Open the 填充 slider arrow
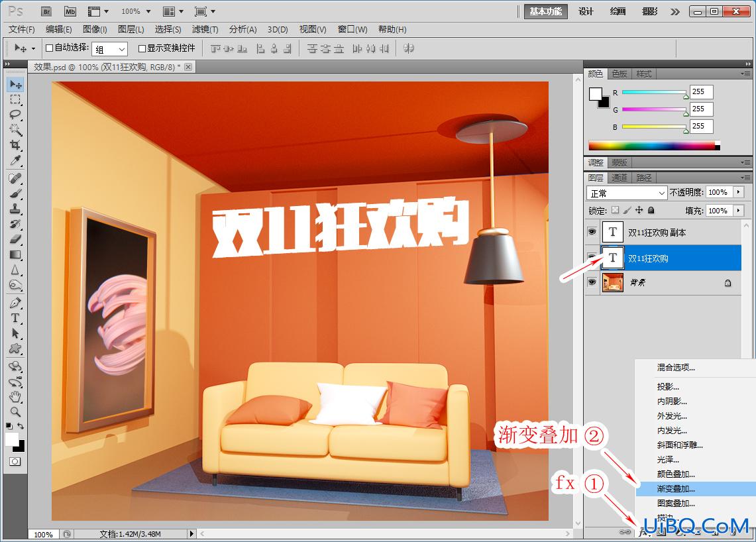Screen dimensions: 756x542 click(x=738, y=210)
